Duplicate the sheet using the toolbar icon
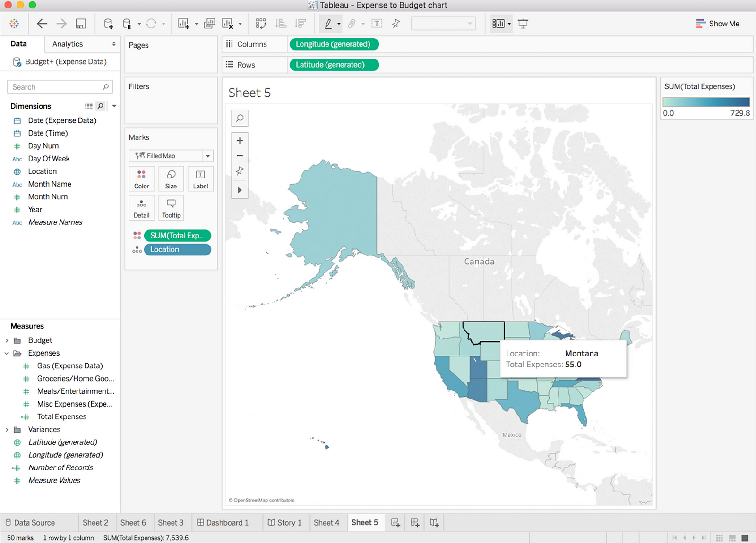Image resolution: width=756 pixels, height=543 pixels. click(209, 24)
